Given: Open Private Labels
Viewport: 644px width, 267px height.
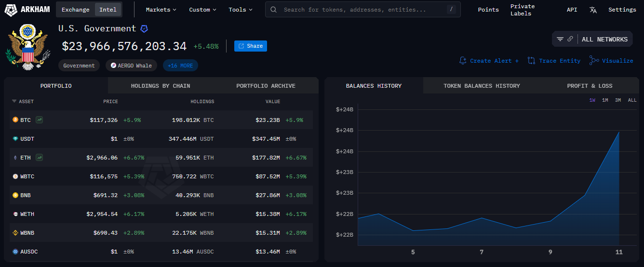Looking at the screenshot, I should 523,10.
